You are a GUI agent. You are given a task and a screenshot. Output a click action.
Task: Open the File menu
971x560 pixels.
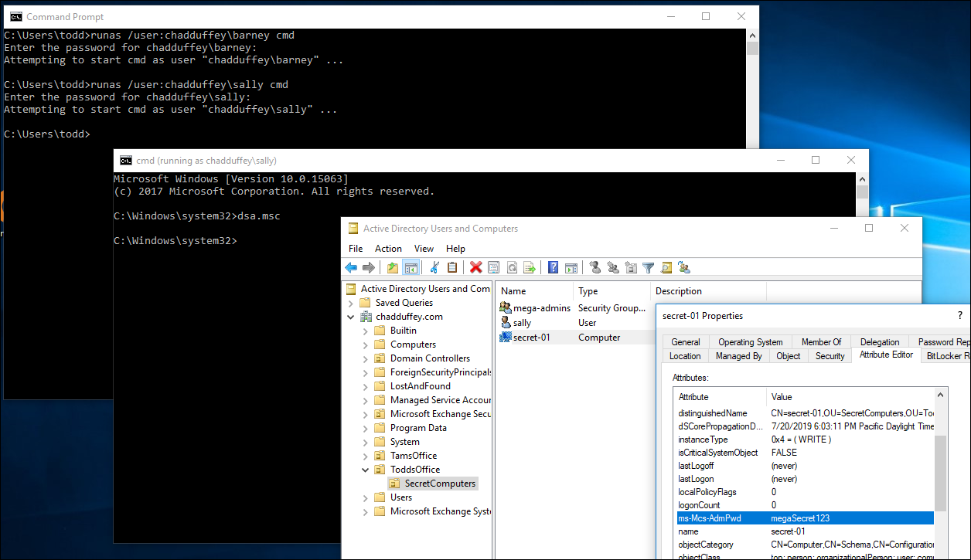[x=356, y=249]
